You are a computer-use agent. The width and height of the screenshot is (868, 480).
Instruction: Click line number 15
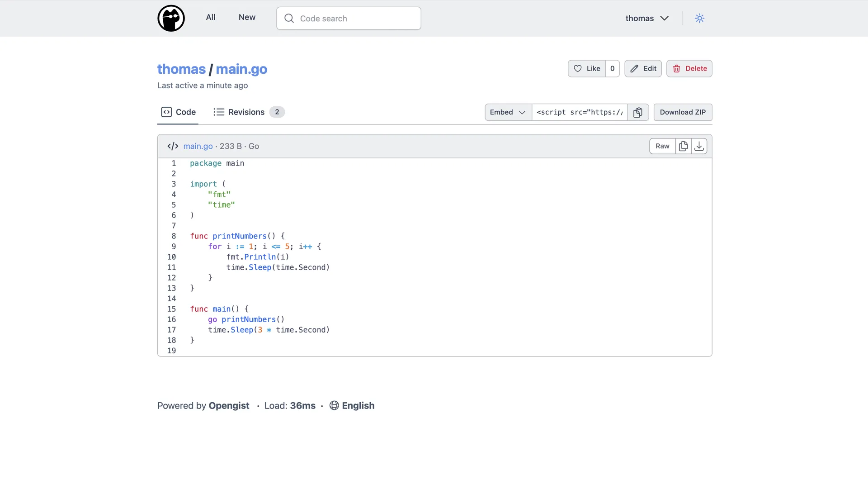pyautogui.click(x=171, y=309)
